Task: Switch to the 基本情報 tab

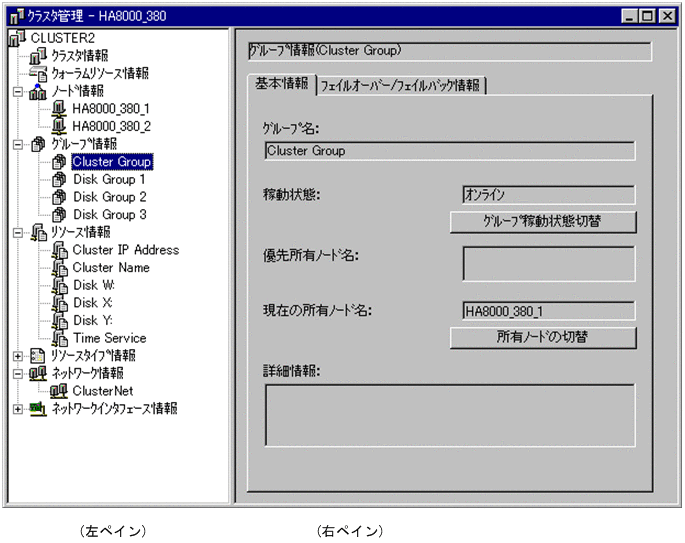Action: click(282, 84)
